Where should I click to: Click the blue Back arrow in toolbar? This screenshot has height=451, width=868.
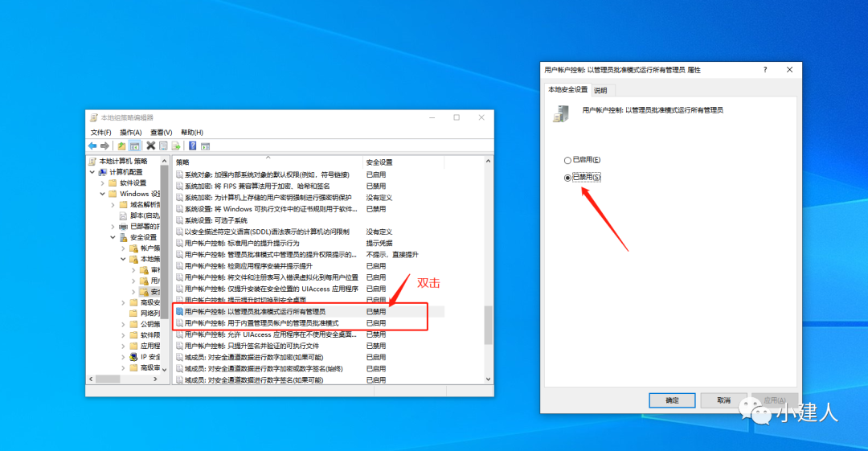point(92,146)
